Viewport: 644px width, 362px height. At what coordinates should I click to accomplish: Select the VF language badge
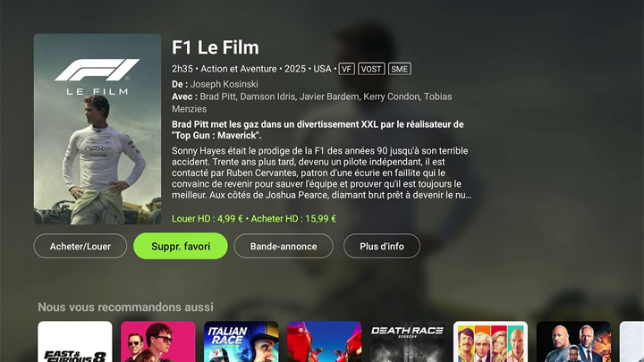[x=347, y=69]
